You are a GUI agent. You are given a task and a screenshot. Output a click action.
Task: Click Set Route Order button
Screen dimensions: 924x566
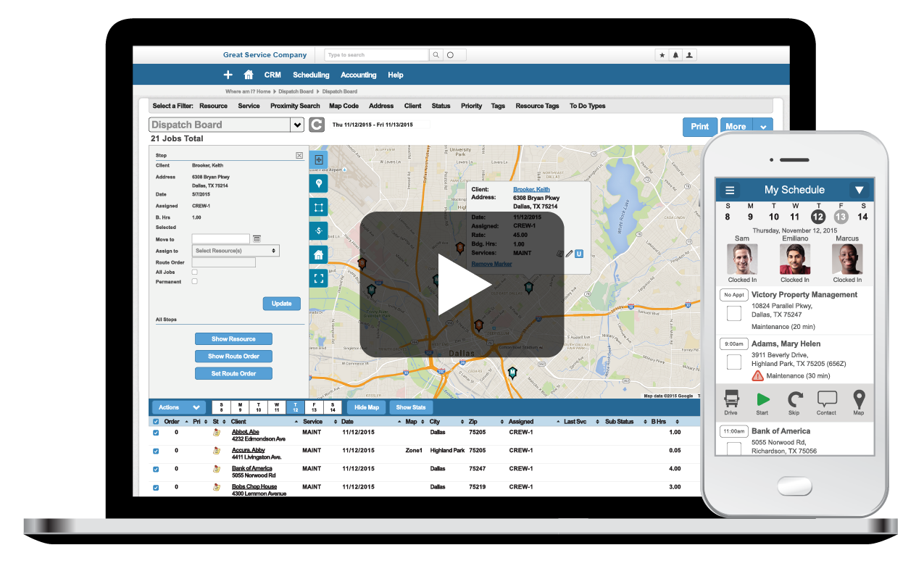click(233, 373)
